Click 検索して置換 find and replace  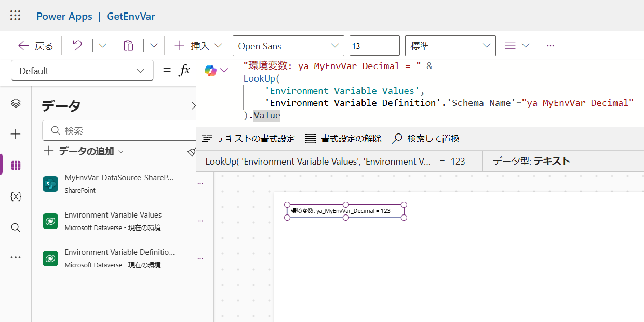tap(425, 139)
